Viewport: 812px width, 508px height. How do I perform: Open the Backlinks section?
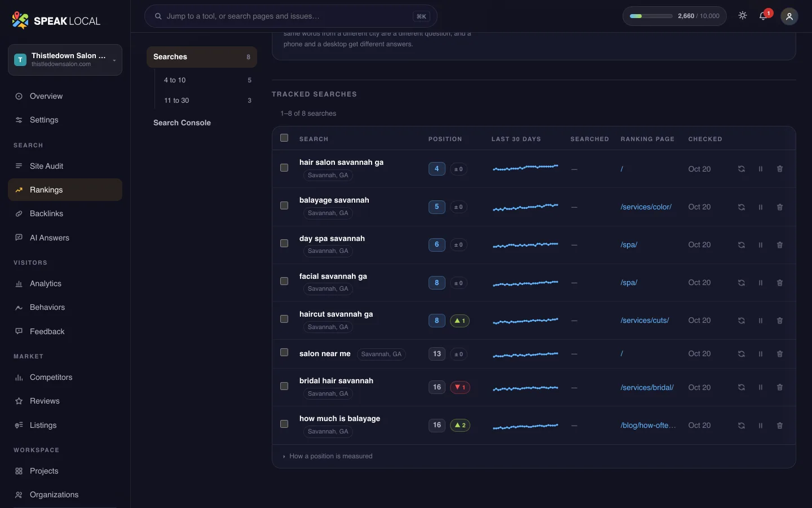(65, 213)
